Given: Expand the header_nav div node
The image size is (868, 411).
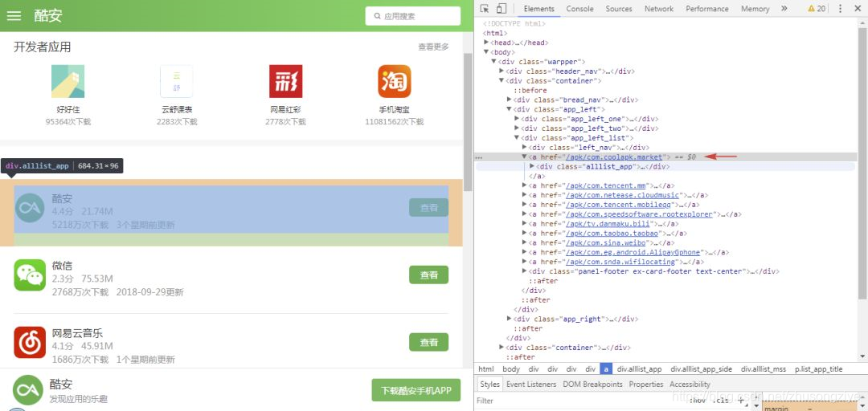Looking at the screenshot, I should point(502,71).
